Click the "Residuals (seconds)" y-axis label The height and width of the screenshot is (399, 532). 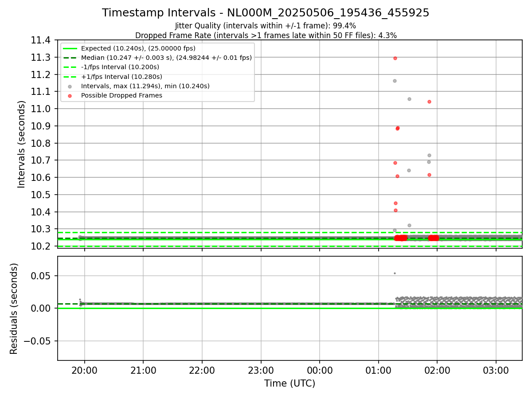(14, 309)
